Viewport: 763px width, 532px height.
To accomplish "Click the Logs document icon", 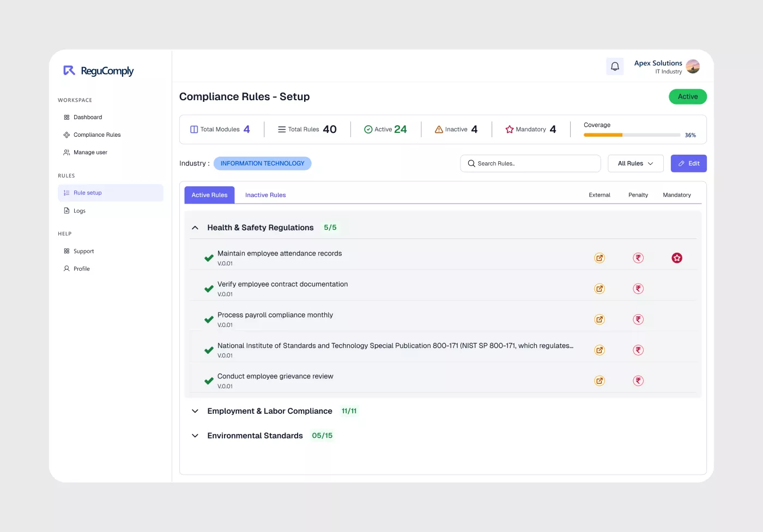I will pos(66,211).
